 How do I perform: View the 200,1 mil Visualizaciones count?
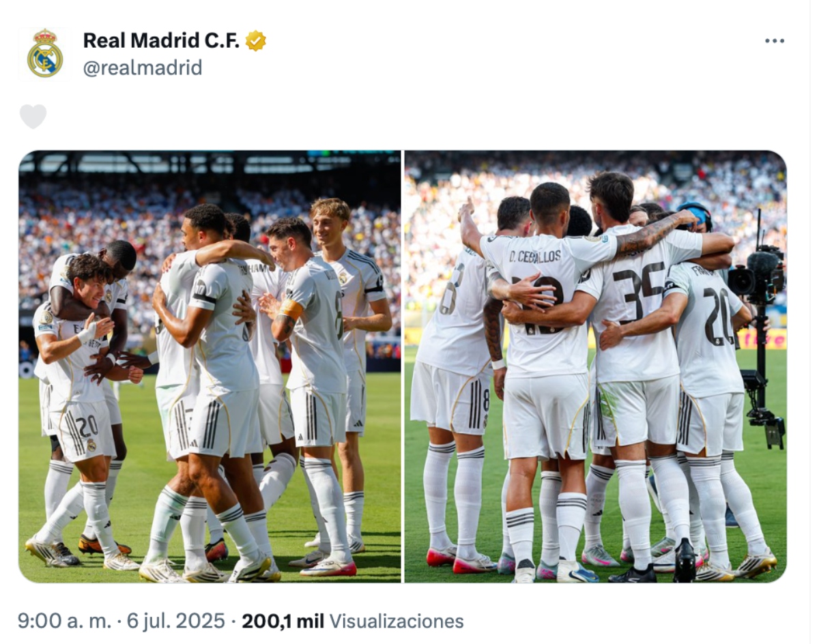(x=353, y=621)
